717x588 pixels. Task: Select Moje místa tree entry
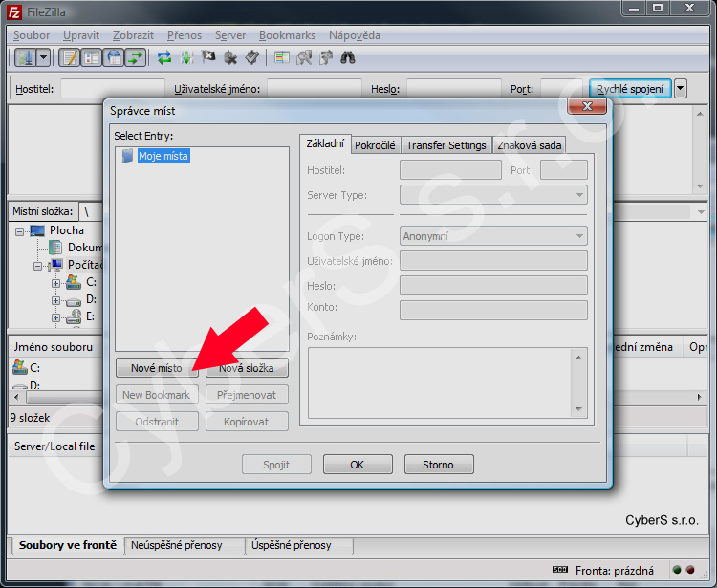click(163, 156)
